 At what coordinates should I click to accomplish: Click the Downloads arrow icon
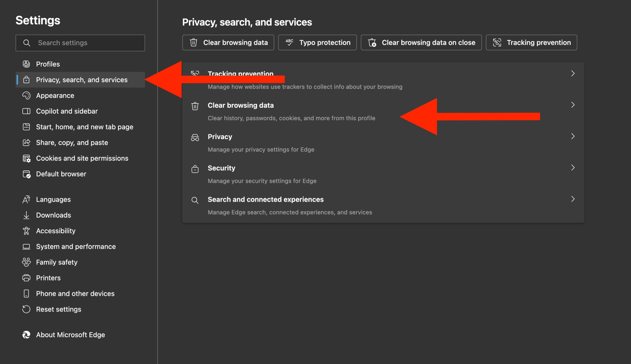(x=26, y=215)
